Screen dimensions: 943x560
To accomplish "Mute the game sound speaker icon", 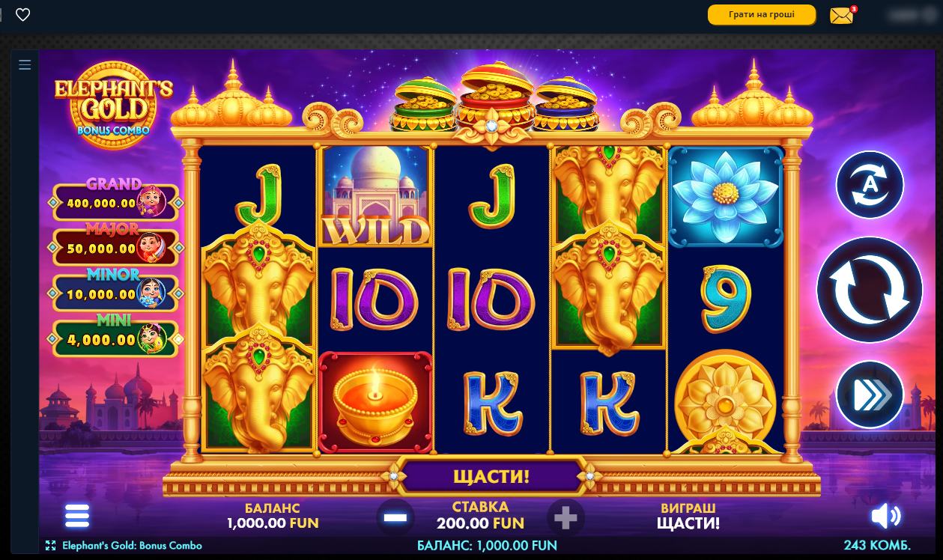I will (885, 516).
